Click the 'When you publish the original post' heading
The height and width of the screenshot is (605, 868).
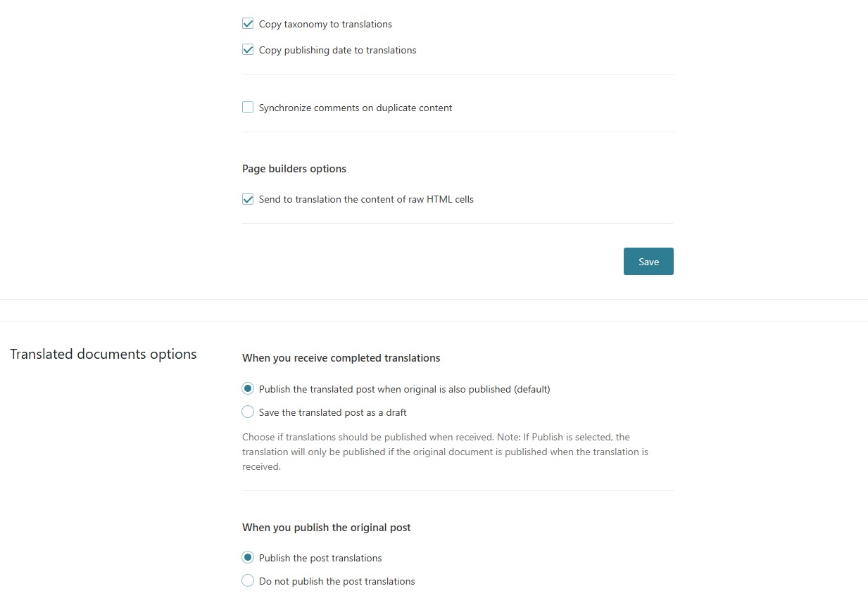point(327,528)
